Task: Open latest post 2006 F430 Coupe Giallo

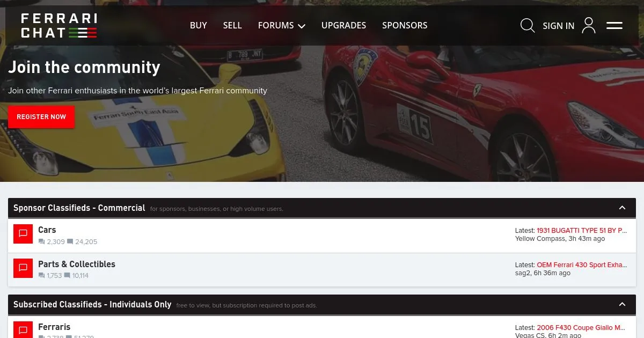Action: pyautogui.click(x=581, y=328)
